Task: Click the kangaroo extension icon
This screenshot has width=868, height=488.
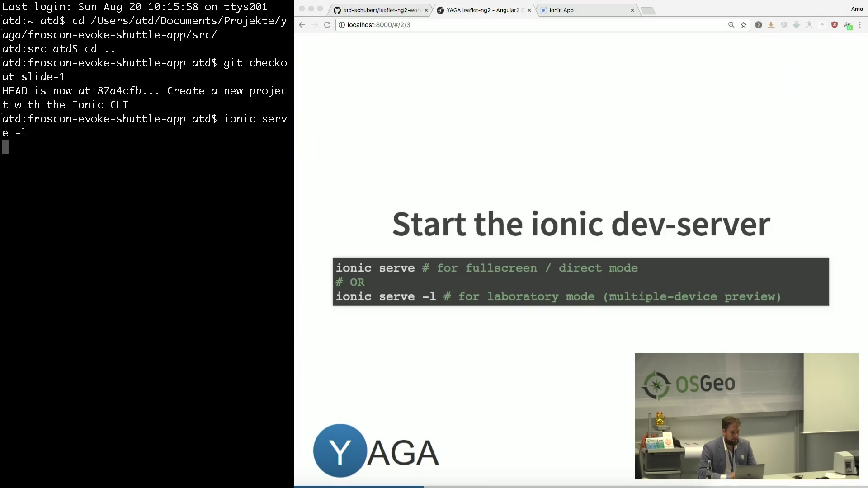Action: [x=822, y=25]
